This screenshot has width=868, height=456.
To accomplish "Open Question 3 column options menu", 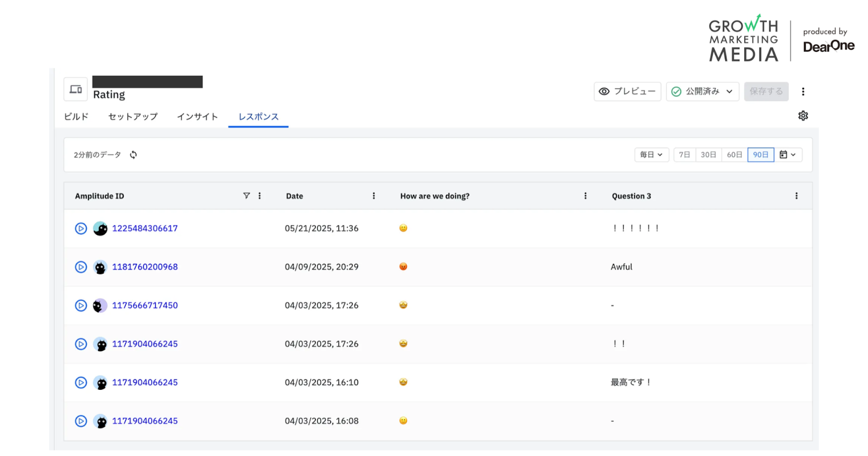I will pyautogui.click(x=796, y=196).
